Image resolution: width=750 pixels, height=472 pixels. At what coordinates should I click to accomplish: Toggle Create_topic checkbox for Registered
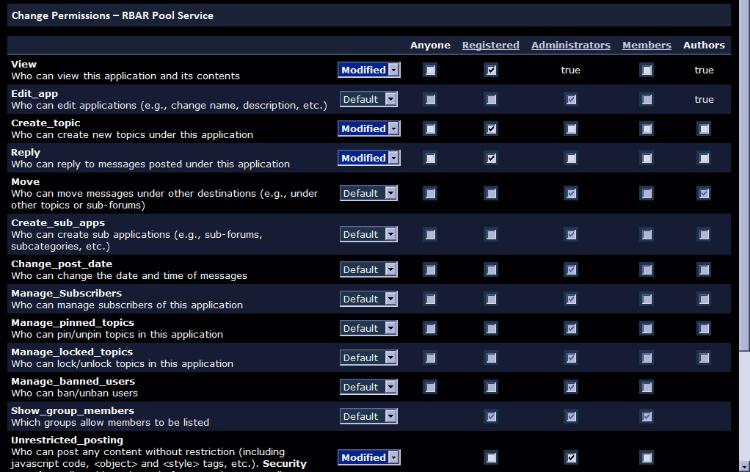click(x=491, y=129)
